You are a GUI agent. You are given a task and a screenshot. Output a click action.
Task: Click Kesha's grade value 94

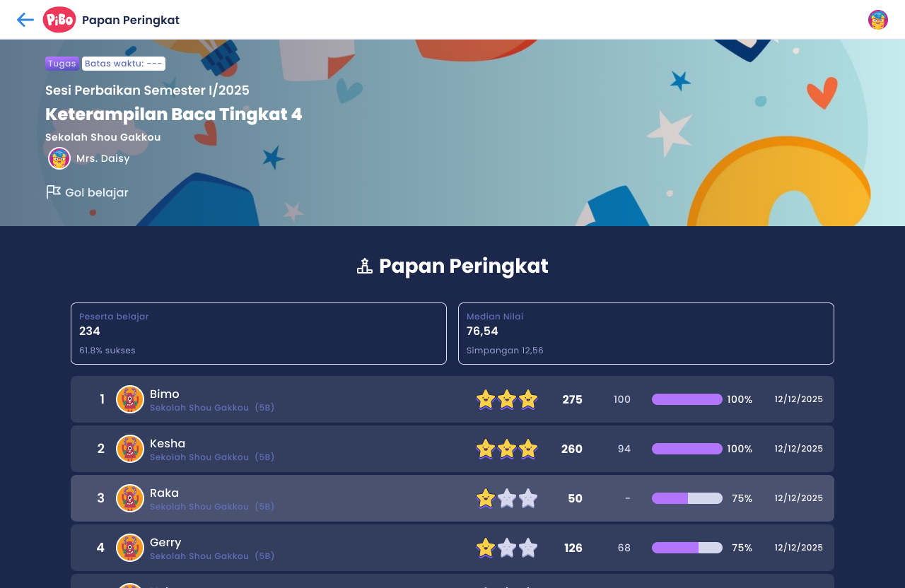(624, 449)
